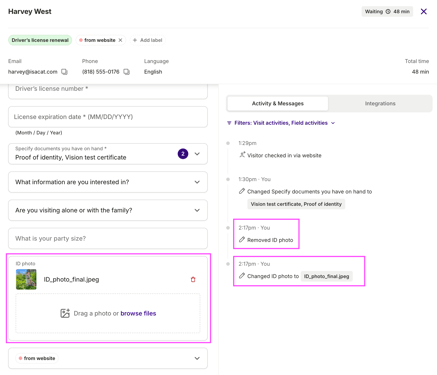Click the Driver's license renewal tag
The image size is (437, 375).
point(40,40)
